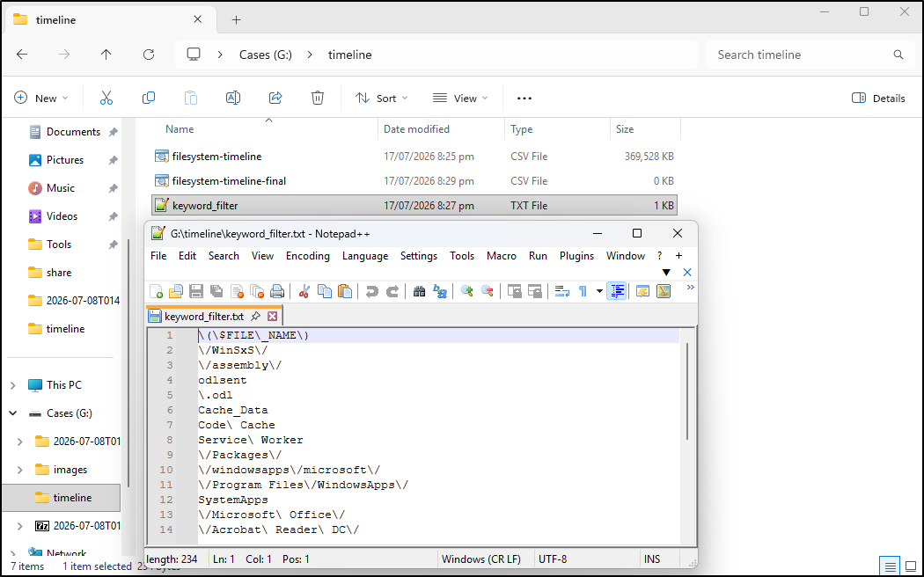Toggle Indent guide toolbar button
Viewport: 924px width, 577px height.
click(x=616, y=291)
